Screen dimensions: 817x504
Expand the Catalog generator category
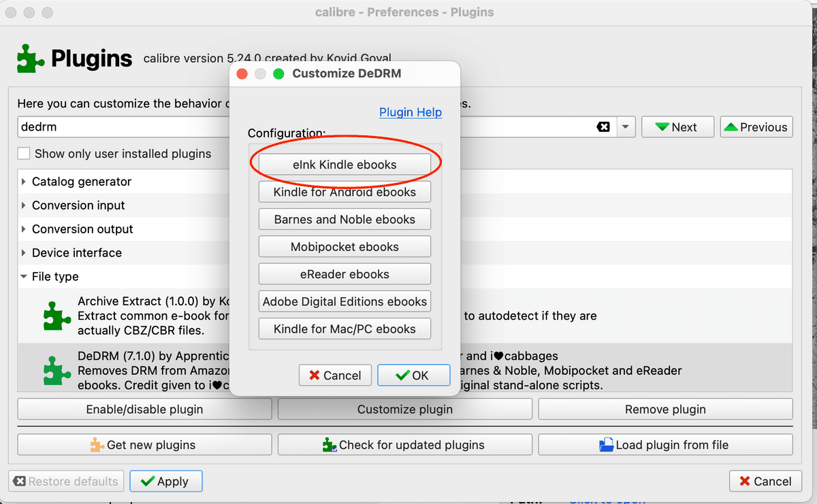[x=25, y=182]
